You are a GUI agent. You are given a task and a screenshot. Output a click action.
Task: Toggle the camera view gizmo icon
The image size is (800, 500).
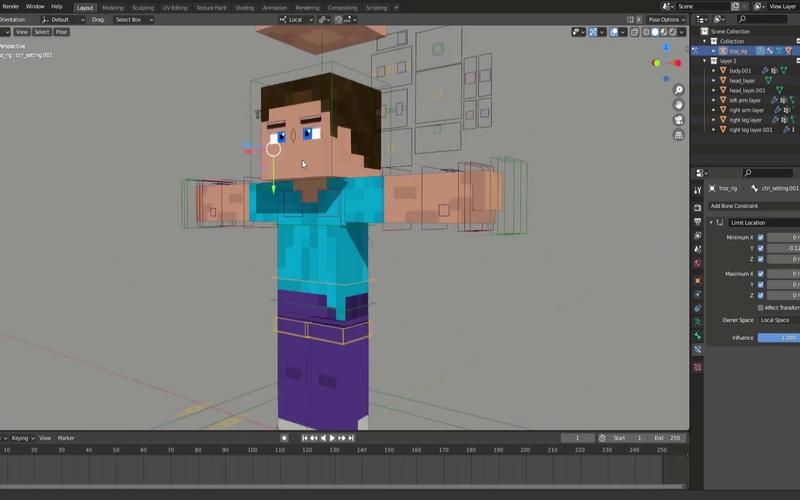click(679, 120)
